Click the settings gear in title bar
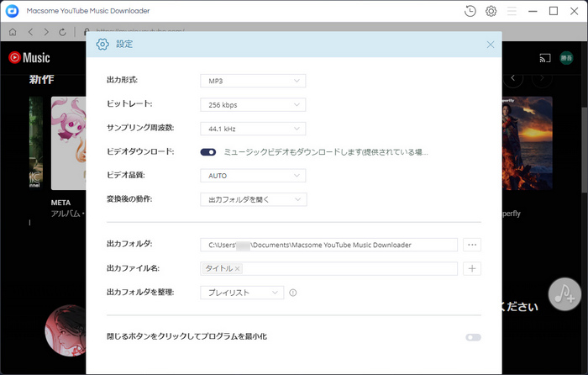 (x=491, y=11)
